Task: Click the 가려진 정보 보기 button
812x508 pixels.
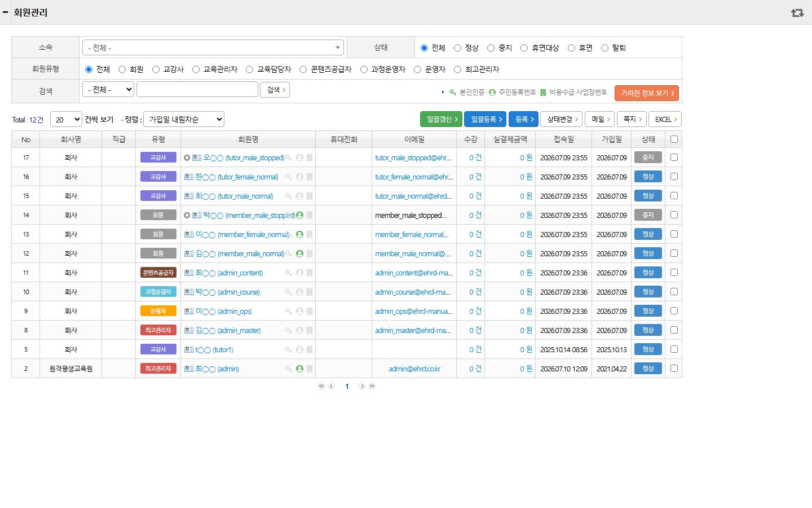Action: tap(647, 93)
